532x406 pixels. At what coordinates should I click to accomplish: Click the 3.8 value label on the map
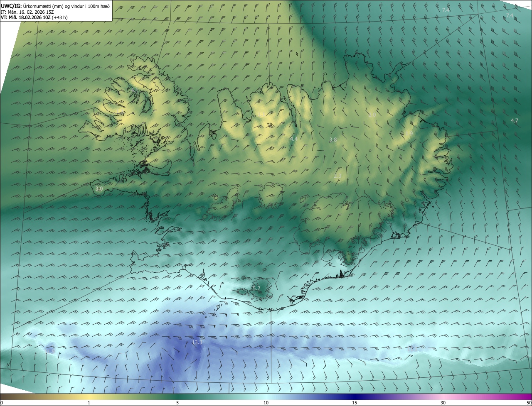coord(333,140)
